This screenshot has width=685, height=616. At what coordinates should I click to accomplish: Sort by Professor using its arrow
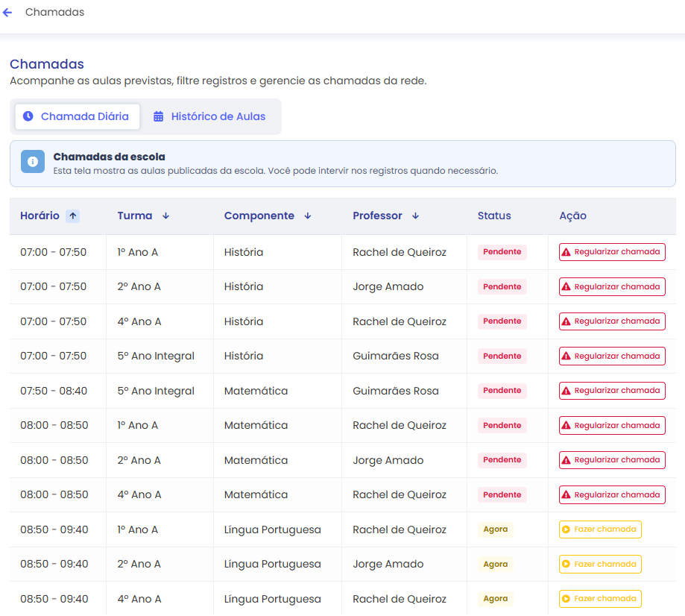click(415, 216)
